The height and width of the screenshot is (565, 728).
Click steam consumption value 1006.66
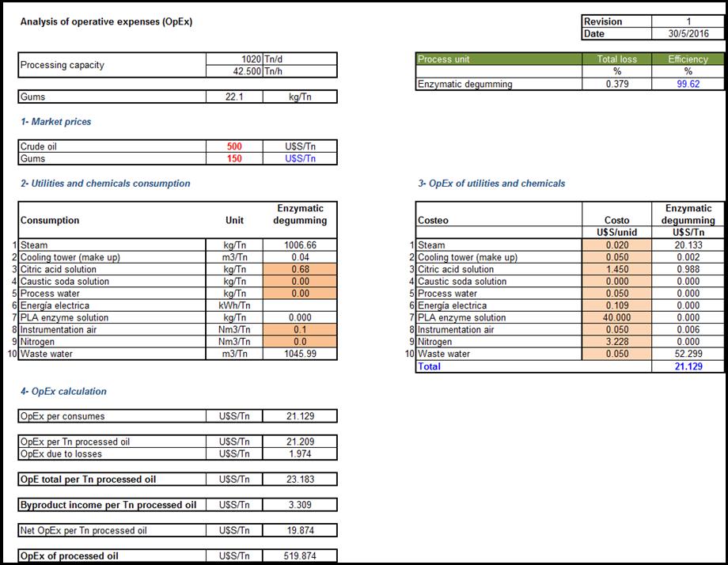coord(300,245)
